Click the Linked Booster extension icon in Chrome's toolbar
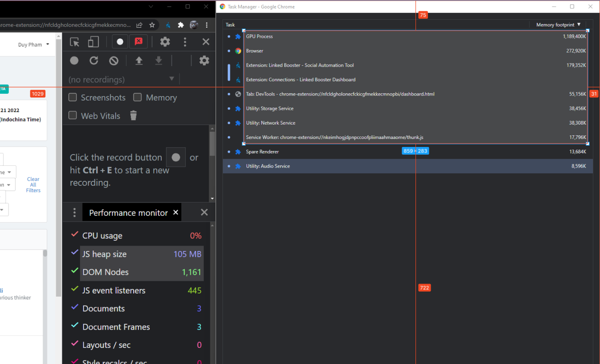 (168, 25)
